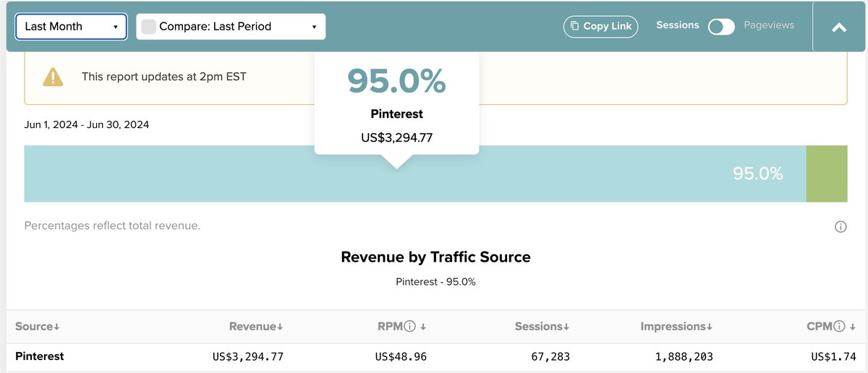Collapse the panel with the up chevron
The height and width of the screenshot is (373, 868).
coord(839,27)
